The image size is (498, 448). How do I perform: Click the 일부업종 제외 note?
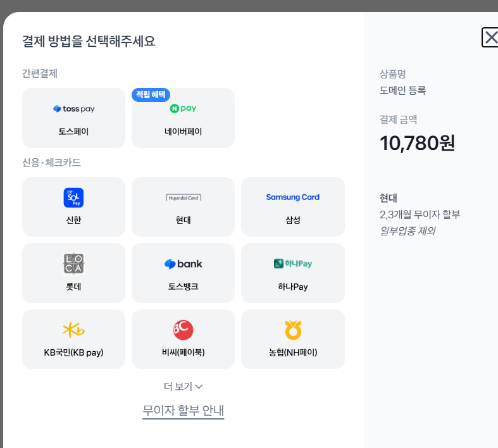click(408, 231)
